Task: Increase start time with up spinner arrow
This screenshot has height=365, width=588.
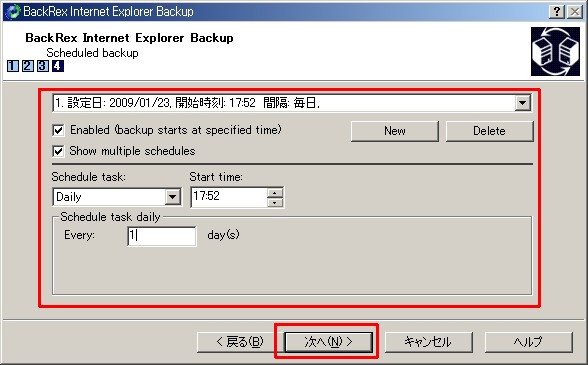Action: point(275,193)
